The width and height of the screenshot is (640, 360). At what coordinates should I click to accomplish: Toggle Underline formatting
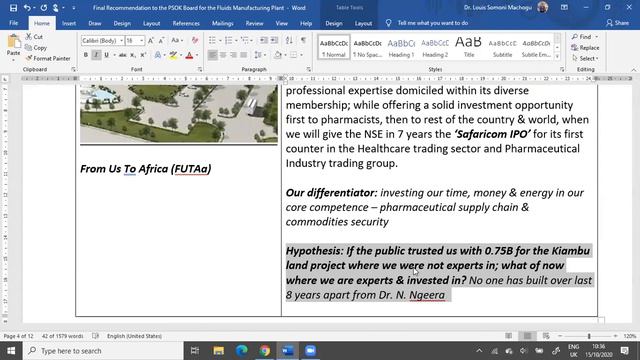107,55
